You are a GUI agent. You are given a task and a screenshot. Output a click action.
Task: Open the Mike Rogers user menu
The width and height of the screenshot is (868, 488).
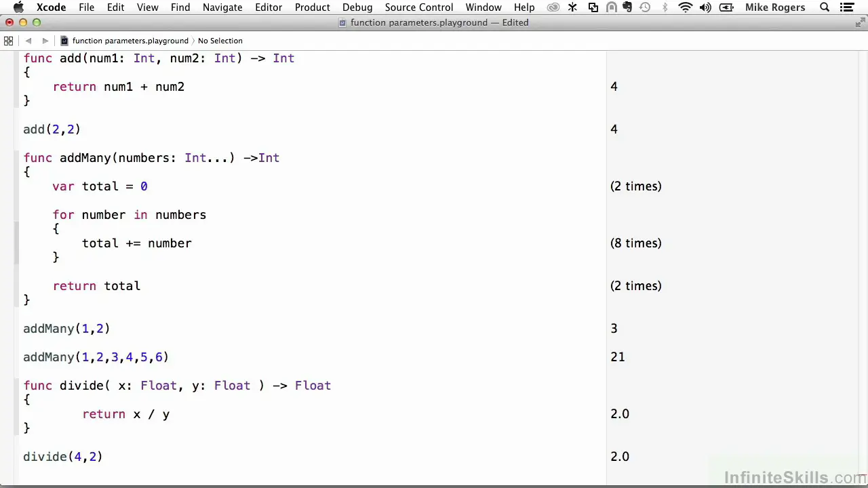pos(775,7)
